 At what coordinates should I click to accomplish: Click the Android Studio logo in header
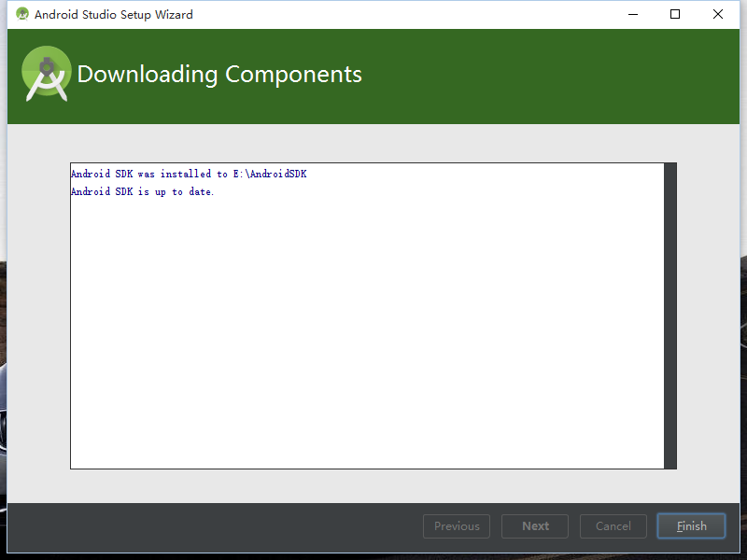click(x=46, y=74)
